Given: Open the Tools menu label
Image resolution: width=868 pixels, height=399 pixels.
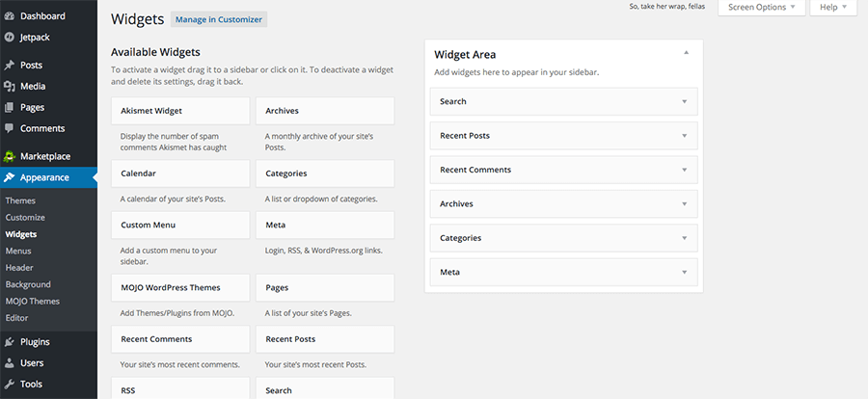Looking at the screenshot, I should 31,384.
